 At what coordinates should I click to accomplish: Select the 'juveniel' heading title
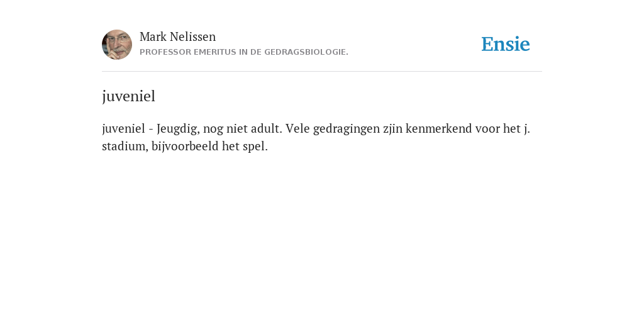128,96
